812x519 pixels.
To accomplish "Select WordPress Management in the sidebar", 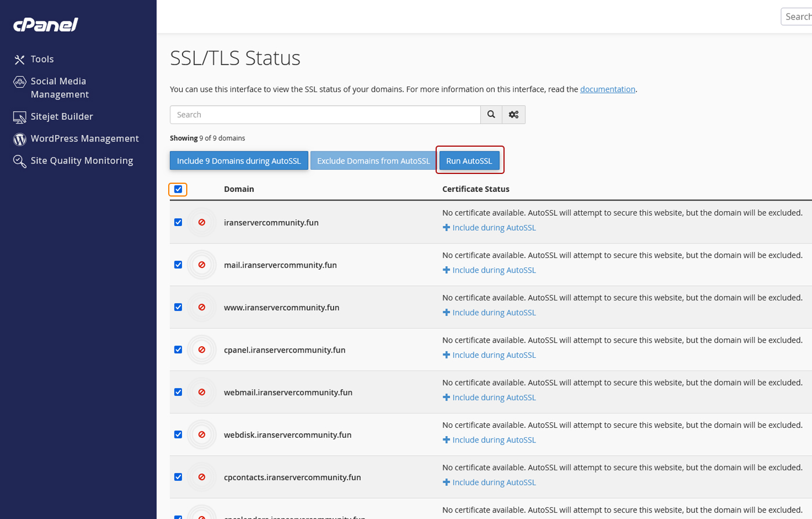I will [85, 139].
